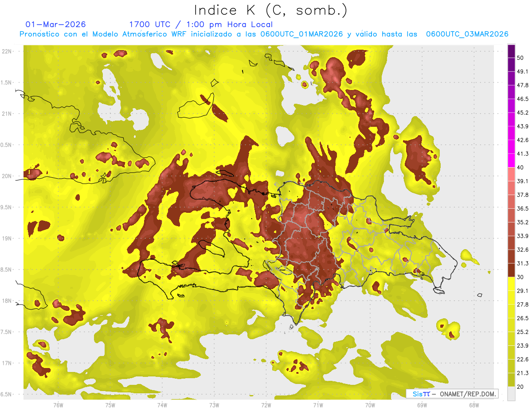Click the dark brown legend band between 30 and 31.3

pos(511,270)
